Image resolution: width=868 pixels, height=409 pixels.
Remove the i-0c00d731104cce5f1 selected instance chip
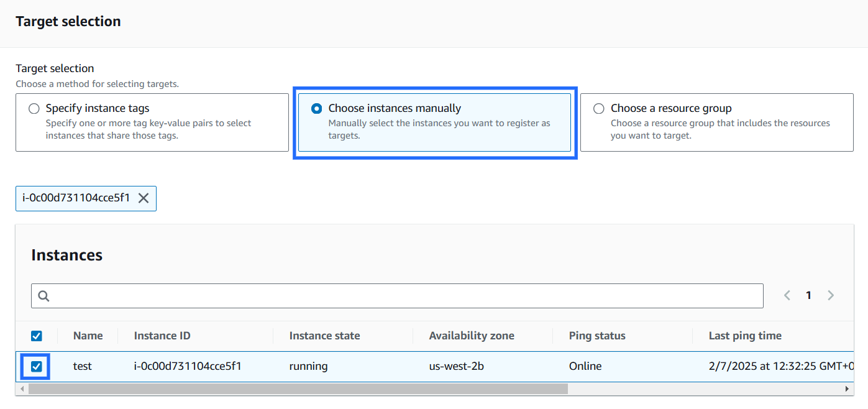(144, 198)
